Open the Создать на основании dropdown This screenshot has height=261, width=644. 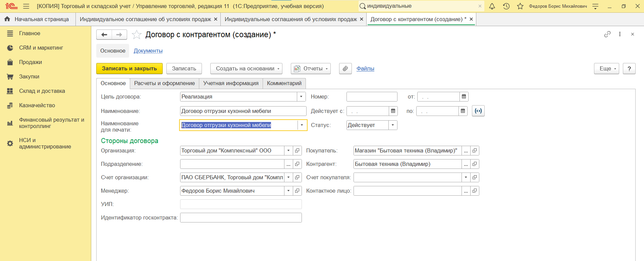click(x=246, y=68)
